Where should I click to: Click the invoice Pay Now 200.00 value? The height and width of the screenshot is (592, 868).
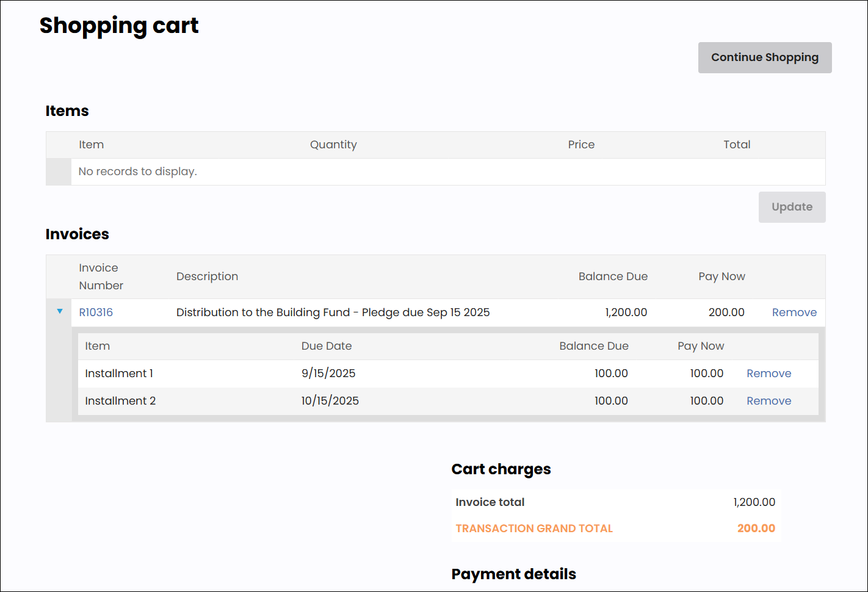coord(726,312)
